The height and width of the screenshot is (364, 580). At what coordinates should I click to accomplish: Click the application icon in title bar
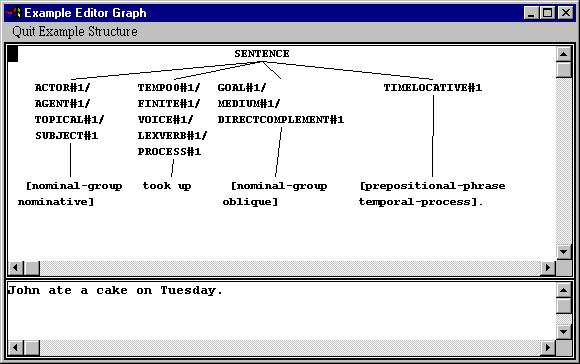pos(13,13)
